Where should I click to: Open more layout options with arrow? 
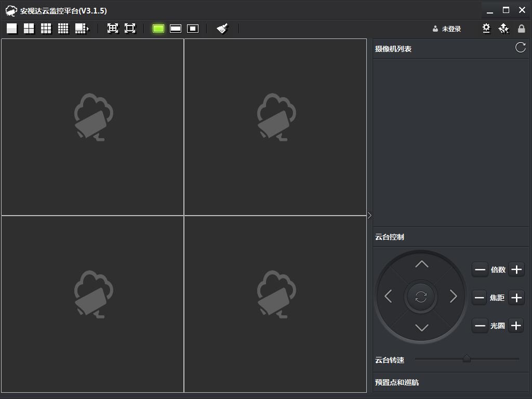click(82, 29)
